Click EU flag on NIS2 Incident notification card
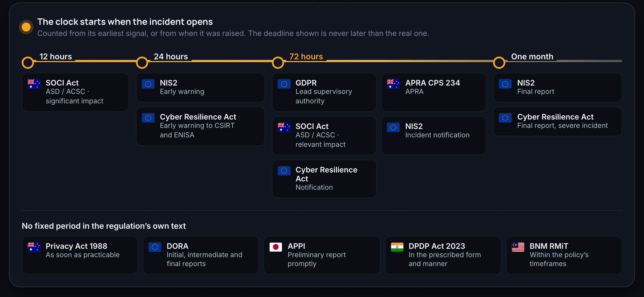The width and height of the screenshot is (644, 297). (x=393, y=127)
